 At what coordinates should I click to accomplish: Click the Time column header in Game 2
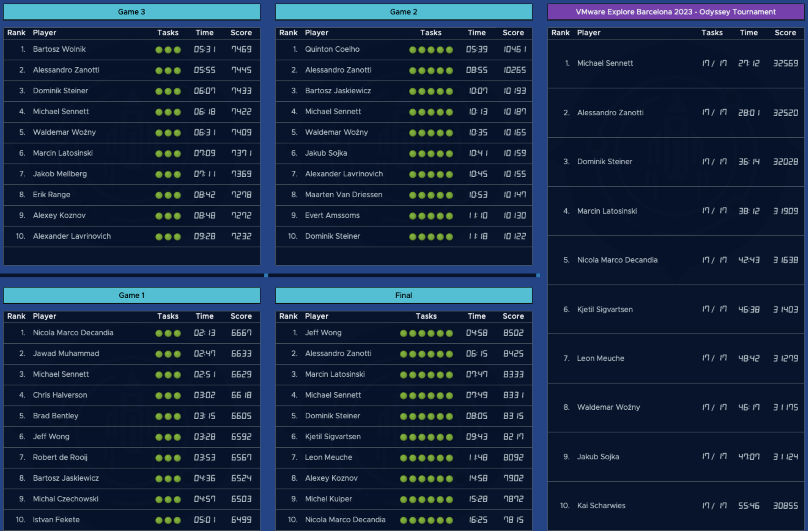pyautogui.click(x=476, y=33)
